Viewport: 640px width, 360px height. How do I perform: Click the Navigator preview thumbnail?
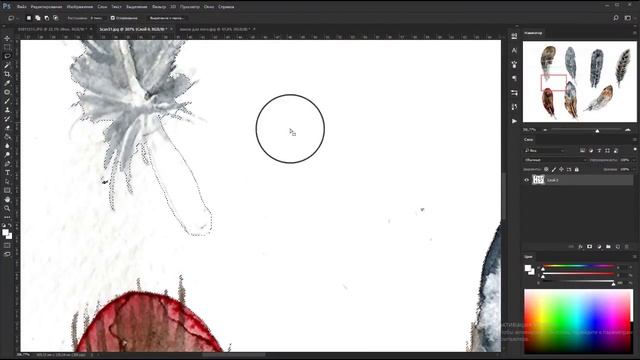[579, 82]
